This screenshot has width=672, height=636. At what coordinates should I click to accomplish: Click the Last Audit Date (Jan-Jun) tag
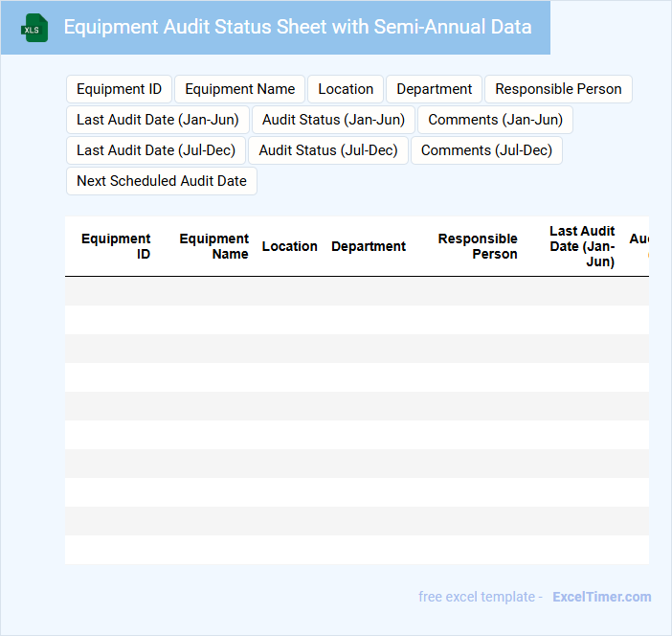(x=158, y=120)
